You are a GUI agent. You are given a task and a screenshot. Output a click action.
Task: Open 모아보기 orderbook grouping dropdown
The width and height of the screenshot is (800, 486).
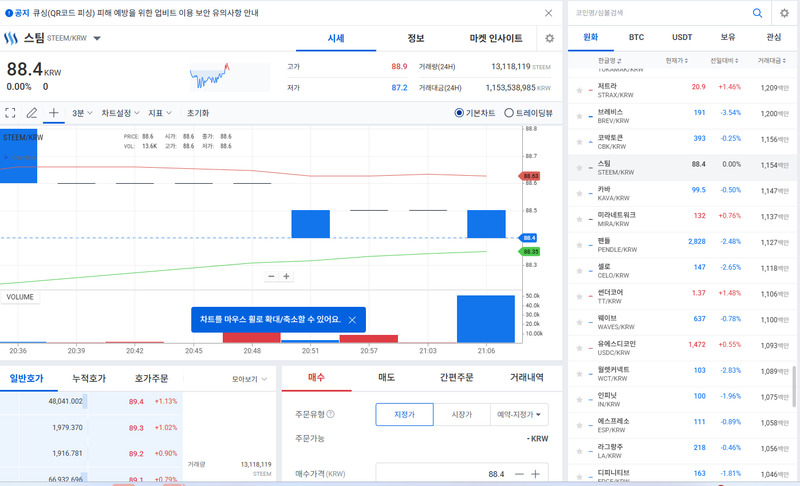pyautogui.click(x=249, y=379)
